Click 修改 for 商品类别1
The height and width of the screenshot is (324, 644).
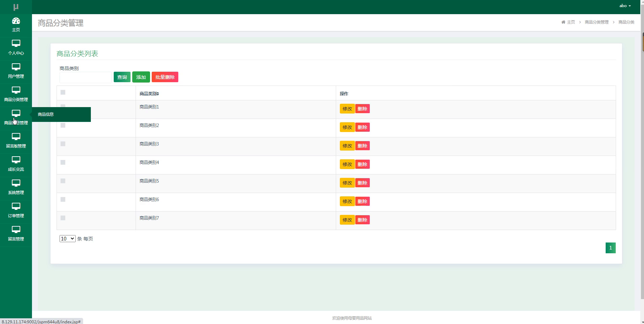click(347, 109)
